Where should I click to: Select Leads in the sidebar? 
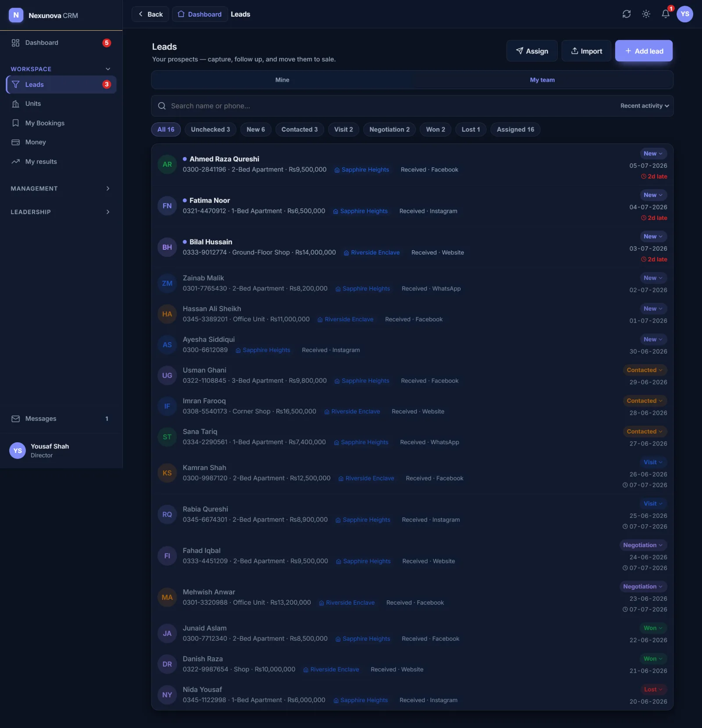61,84
